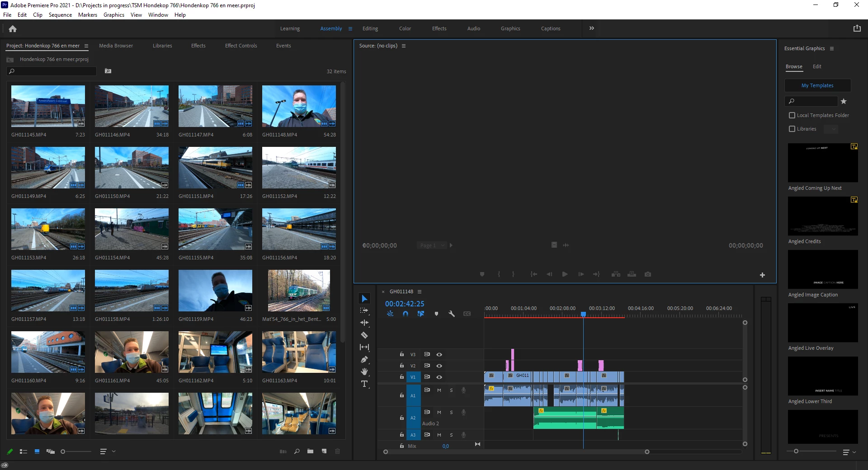Switch to Color workspace

click(x=405, y=28)
